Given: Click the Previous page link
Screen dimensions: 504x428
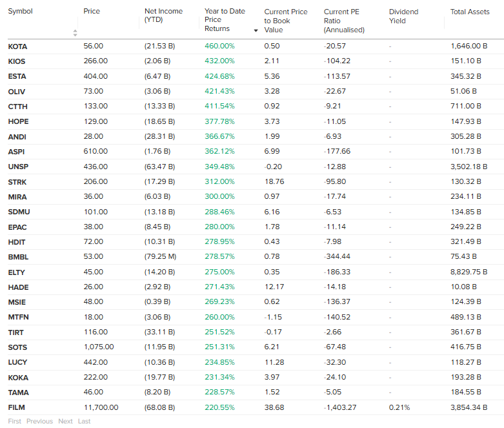Looking at the screenshot, I should (x=39, y=421).
